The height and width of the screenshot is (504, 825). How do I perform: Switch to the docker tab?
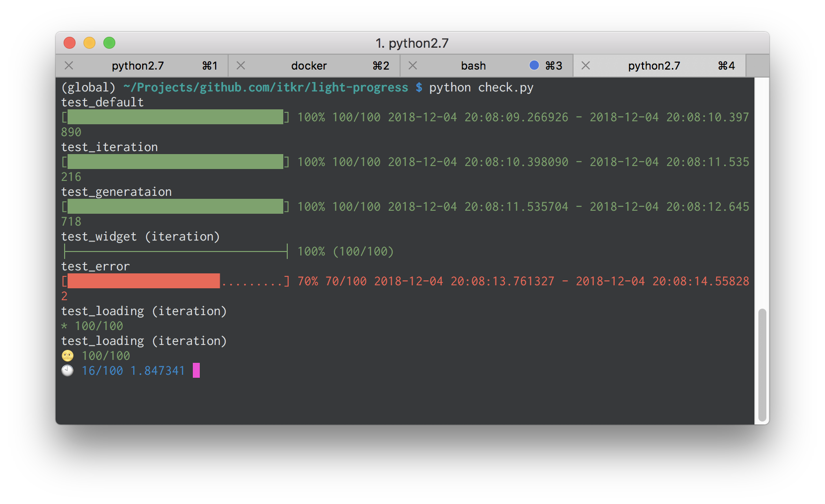pos(309,65)
